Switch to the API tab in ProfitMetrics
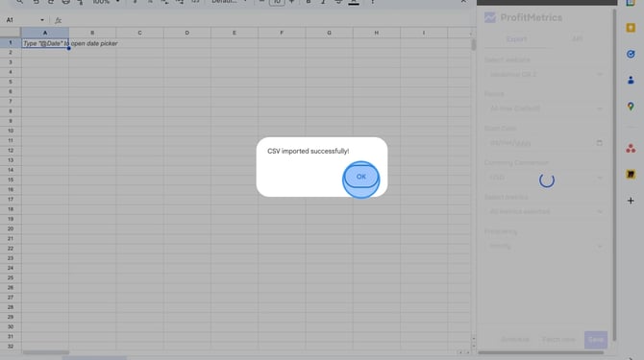This screenshot has width=644, height=360. pos(577,39)
